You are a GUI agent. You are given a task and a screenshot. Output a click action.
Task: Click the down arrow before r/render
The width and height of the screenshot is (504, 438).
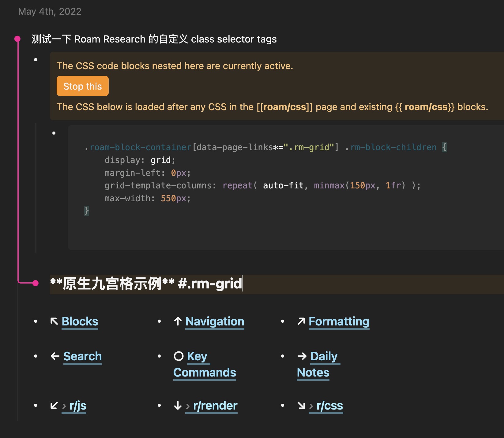(178, 406)
